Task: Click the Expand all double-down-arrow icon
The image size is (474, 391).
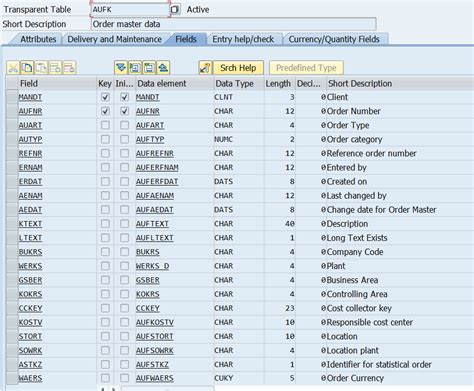Action: [x=121, y=68]
